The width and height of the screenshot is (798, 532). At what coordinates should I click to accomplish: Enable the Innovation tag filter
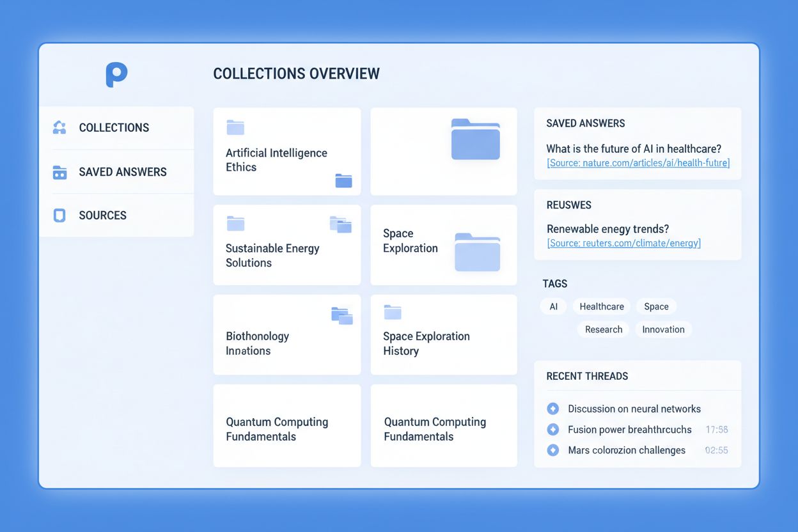pos(663,329)
